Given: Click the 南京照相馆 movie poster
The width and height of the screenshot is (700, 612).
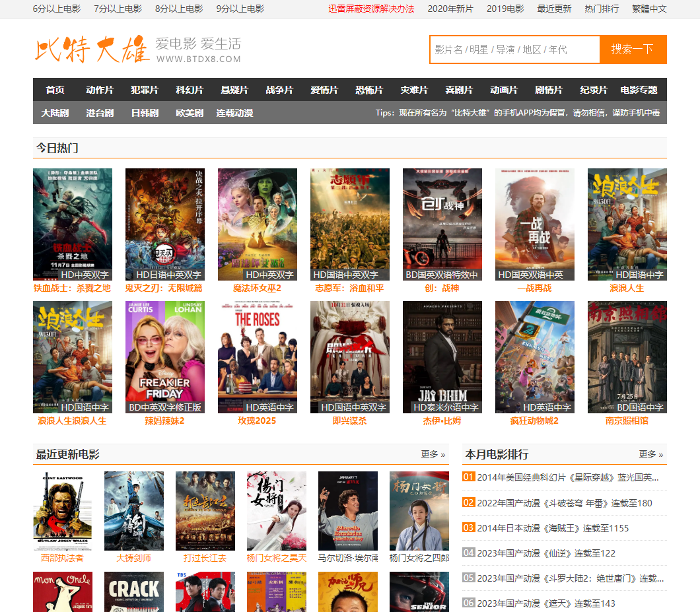Looking at the screenshot, I should 627,357.
